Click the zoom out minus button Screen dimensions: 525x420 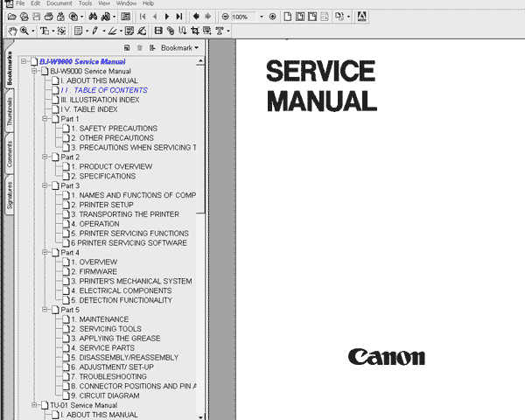226,17
